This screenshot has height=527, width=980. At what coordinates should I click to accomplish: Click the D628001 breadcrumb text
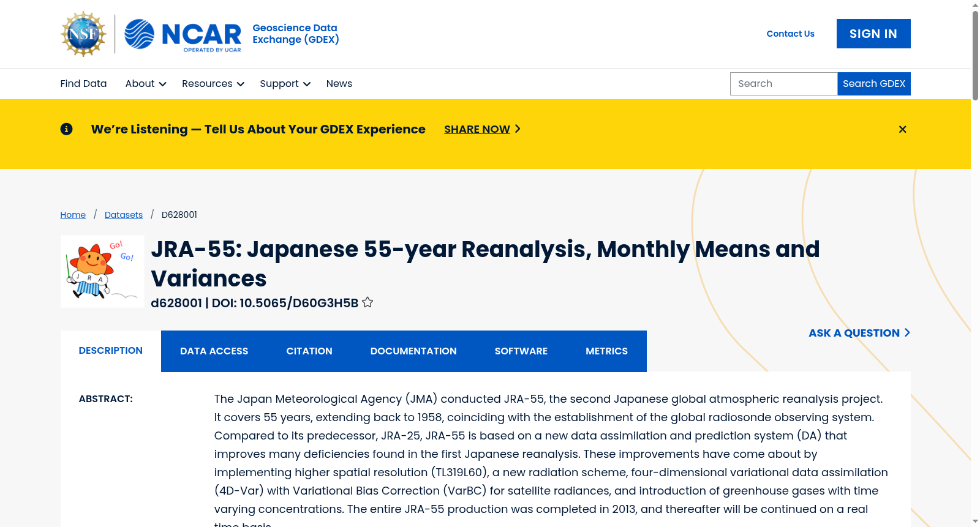coord(179,215)
